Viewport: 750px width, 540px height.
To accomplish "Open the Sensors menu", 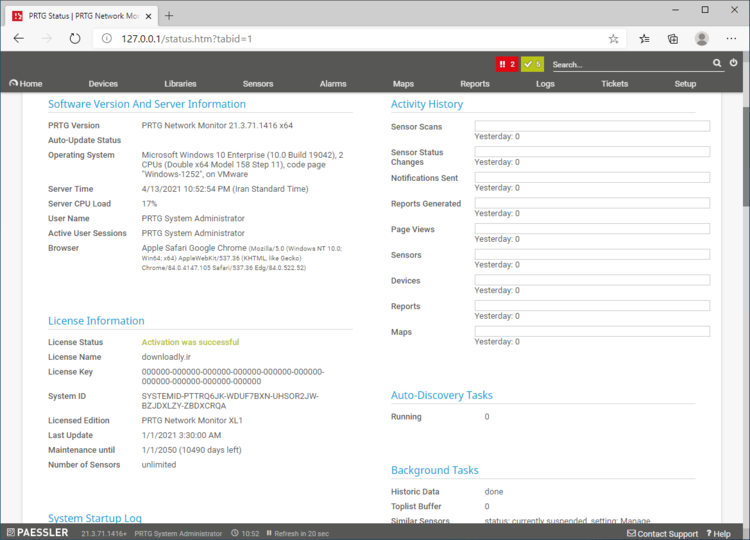I will (x=257, y=84).
